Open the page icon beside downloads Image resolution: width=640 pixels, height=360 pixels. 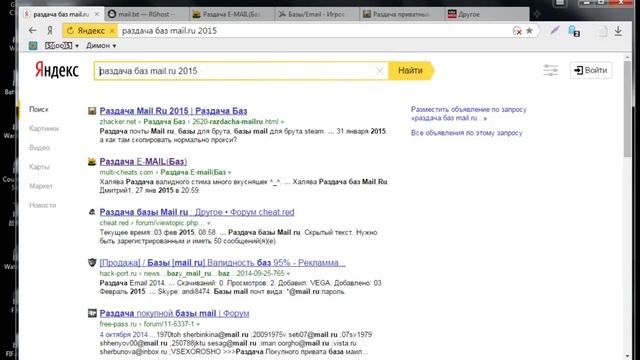click(602, 31)
